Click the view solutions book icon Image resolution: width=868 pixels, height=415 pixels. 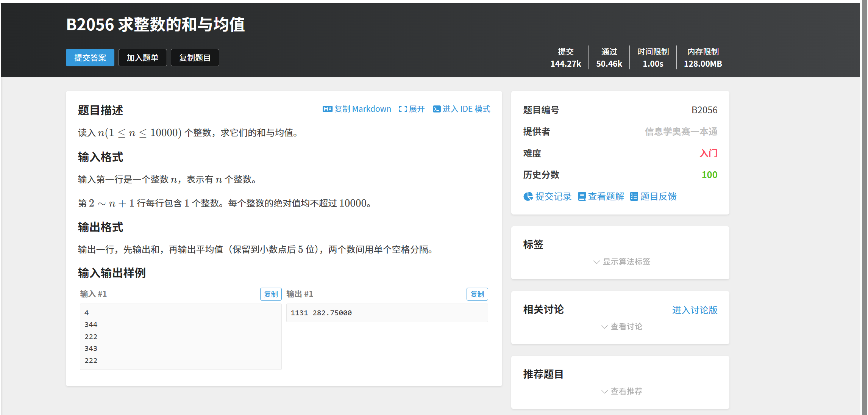point(582,196)
